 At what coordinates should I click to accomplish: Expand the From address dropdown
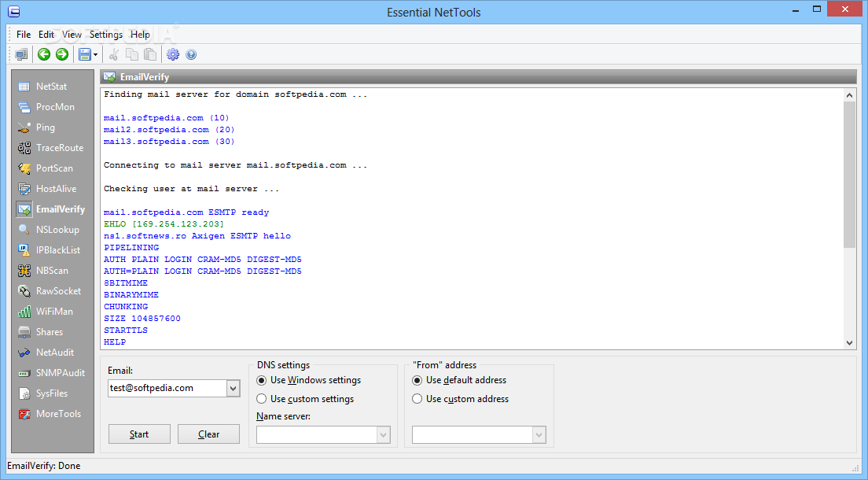(x=539, y=435)
